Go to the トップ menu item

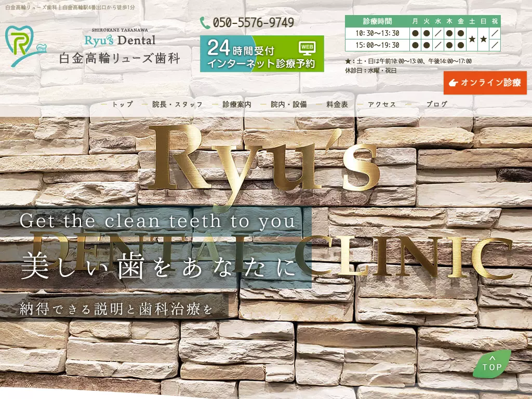pos(123,104)
